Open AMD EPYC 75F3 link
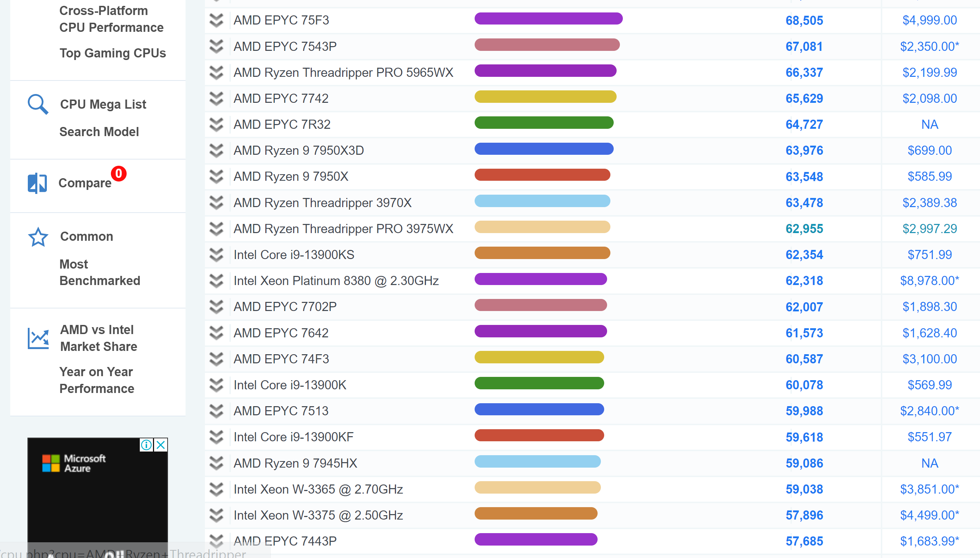The image size is (980, 558). coord(281,20)
